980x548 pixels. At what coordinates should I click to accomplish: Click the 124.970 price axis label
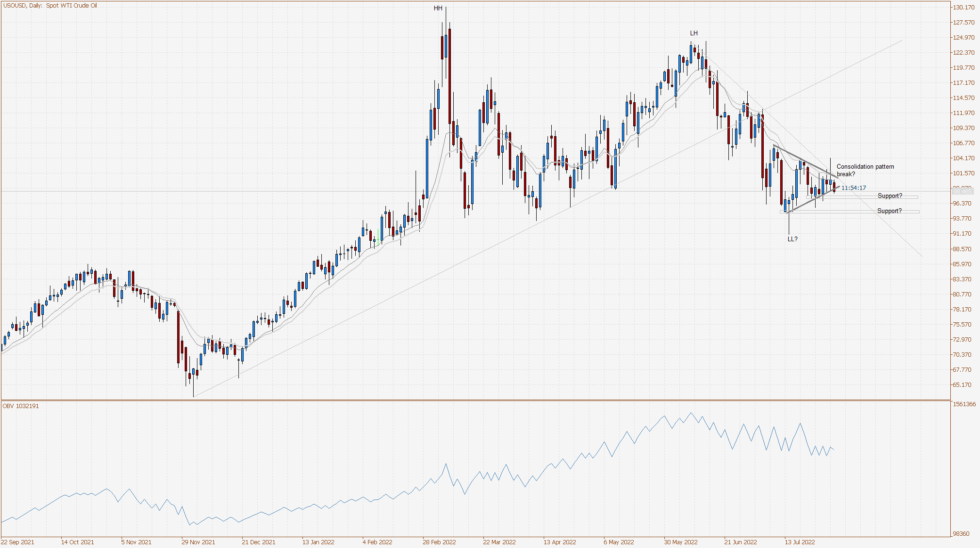pyautogui.click(x=964, y=37)
